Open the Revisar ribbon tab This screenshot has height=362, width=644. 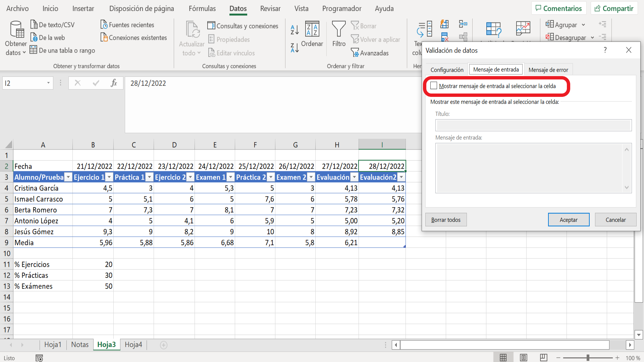270,8
